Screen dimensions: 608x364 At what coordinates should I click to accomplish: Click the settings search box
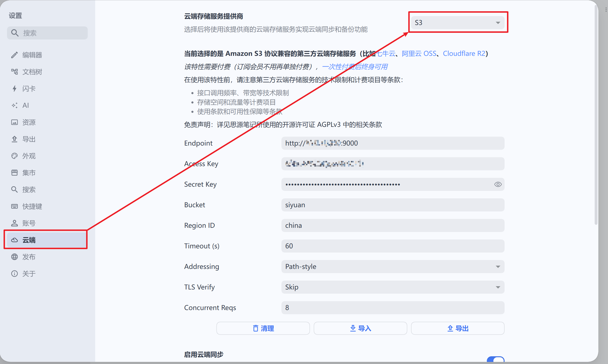click(x=47, y=33)
